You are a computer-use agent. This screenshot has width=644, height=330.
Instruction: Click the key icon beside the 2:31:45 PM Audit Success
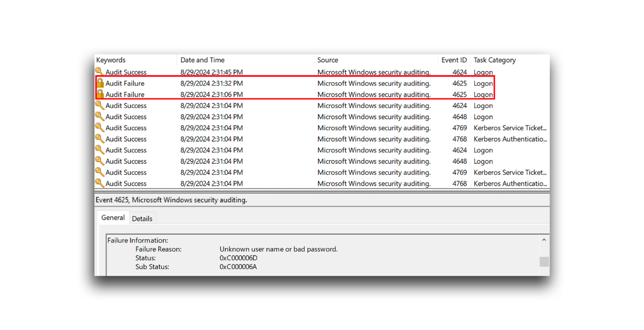[100, 72]
